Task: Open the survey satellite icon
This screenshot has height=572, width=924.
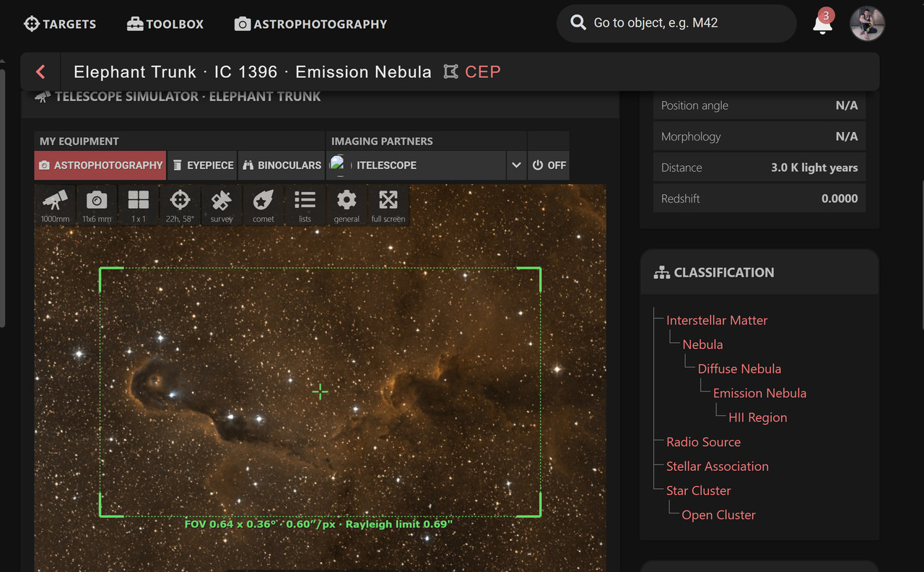Action: 222,205
